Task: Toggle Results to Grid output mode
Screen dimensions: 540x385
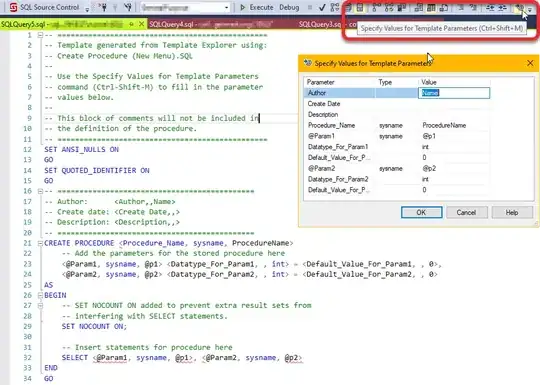Action: pyautogui.click(x=431, y=7)
